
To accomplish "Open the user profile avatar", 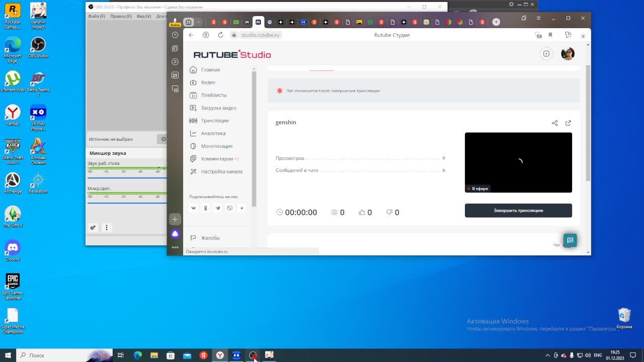I will (x=568, y=54).
